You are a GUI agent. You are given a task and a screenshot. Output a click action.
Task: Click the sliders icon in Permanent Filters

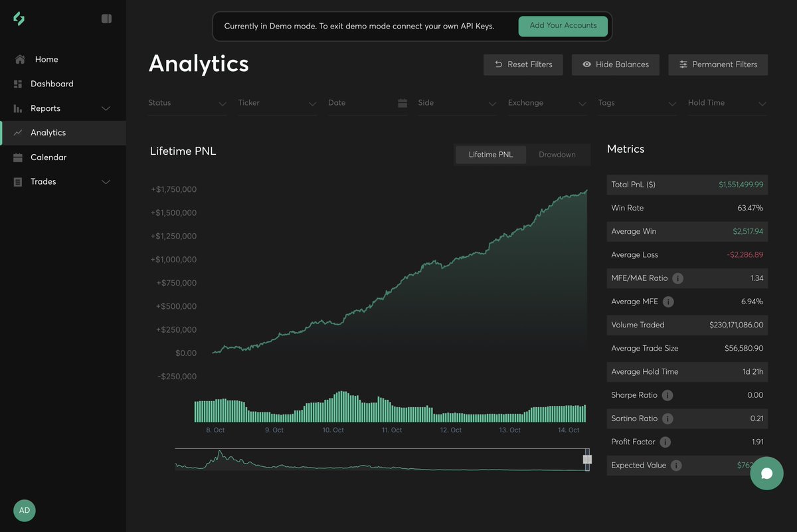(x=683, y=64)
